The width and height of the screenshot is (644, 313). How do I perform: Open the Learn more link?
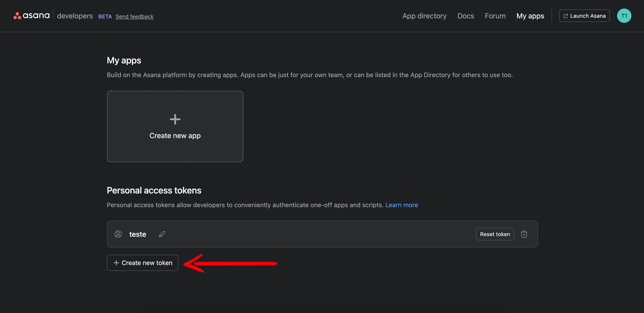(401, 205)
